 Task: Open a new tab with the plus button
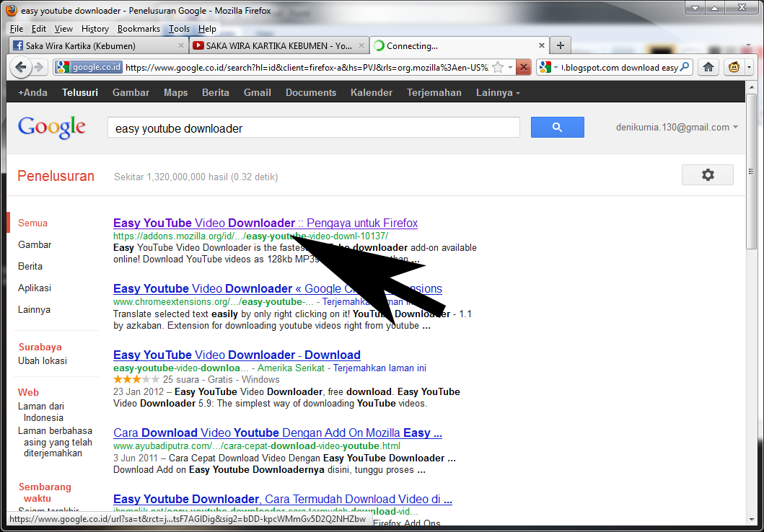coord(561,45)
